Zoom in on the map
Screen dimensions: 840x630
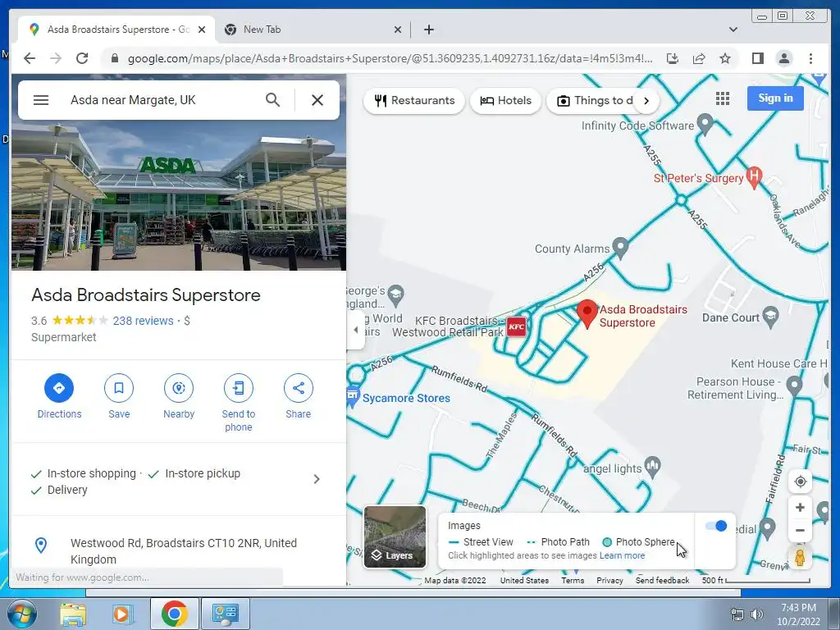(x=800, y=507)
